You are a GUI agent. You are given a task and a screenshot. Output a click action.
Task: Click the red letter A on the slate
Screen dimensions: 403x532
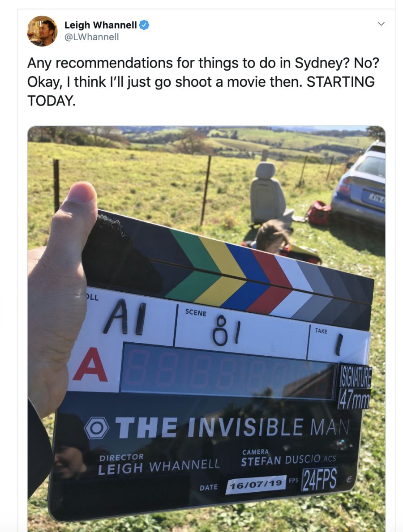pos(90,364)
